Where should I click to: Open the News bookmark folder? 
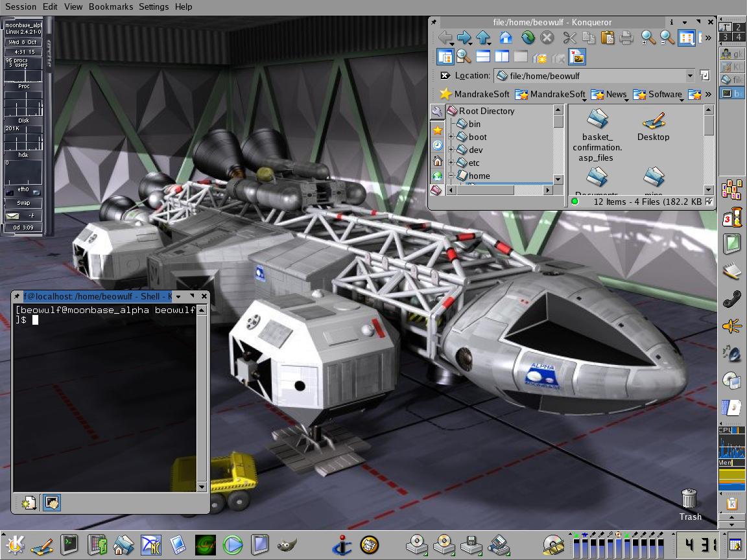tap(610, 94)
